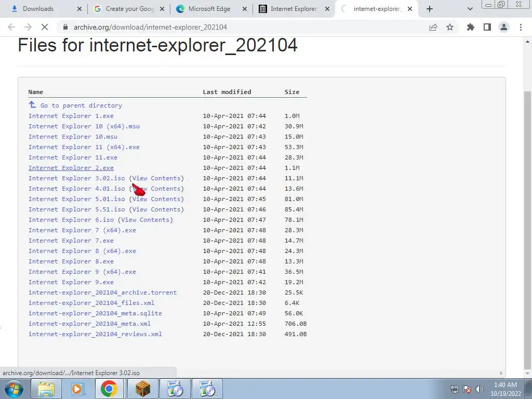This screenshot has height=399, width=532.
Task: Close the Create your Google tab
Action: tap(162, 9)
